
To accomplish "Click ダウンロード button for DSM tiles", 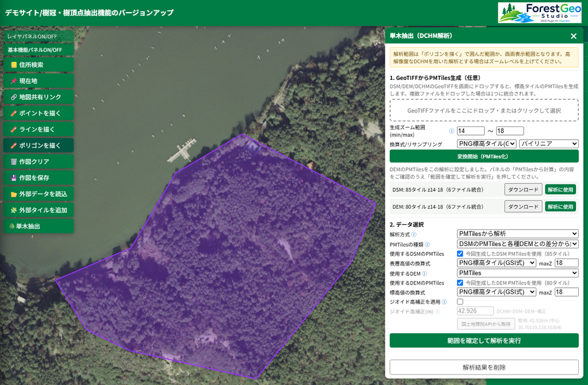I will (523, 190).
